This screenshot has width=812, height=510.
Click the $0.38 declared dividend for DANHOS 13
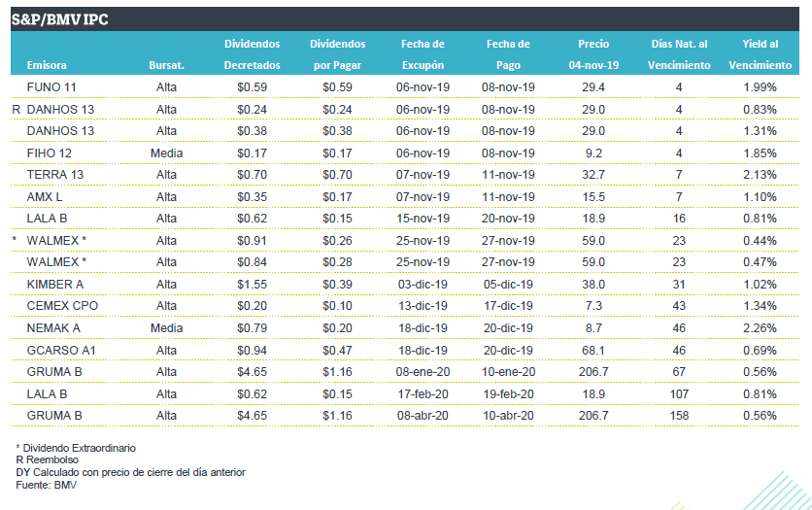(252, 130)
